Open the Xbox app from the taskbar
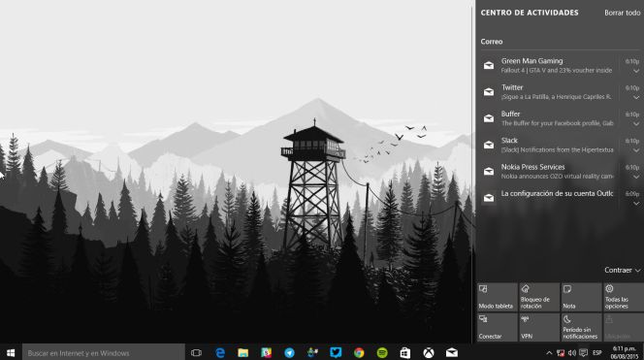The image size is (644, 360). 429,352
